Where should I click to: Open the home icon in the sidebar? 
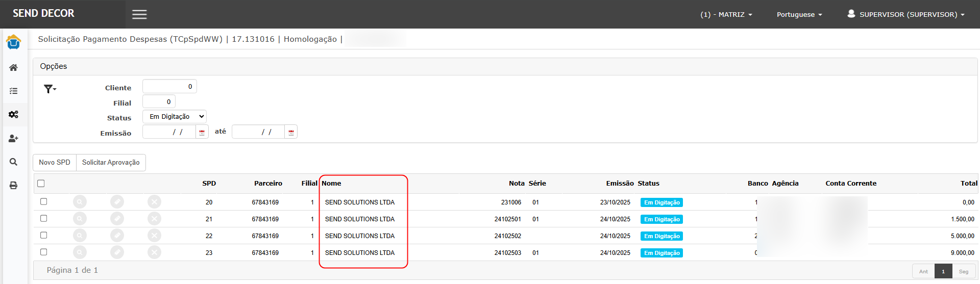point(13,68)
